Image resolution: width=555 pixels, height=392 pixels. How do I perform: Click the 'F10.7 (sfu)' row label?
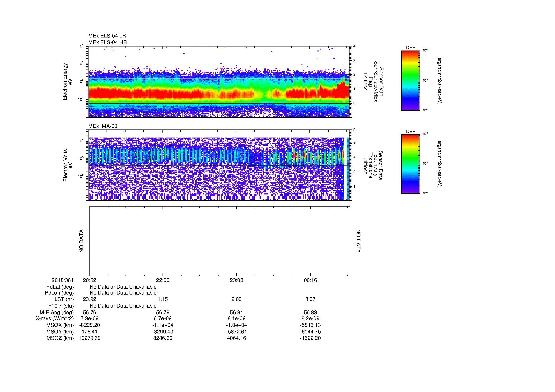click(61, 306)
